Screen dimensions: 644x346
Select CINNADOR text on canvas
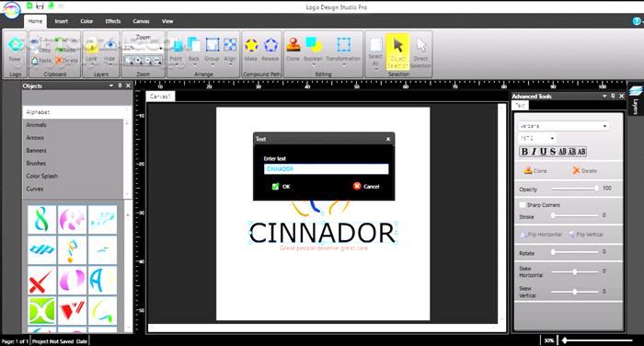322,233
